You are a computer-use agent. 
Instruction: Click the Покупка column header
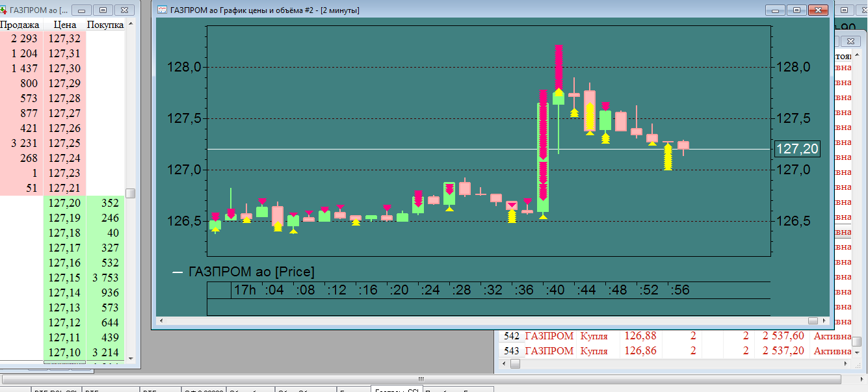[x=105, y=25]
